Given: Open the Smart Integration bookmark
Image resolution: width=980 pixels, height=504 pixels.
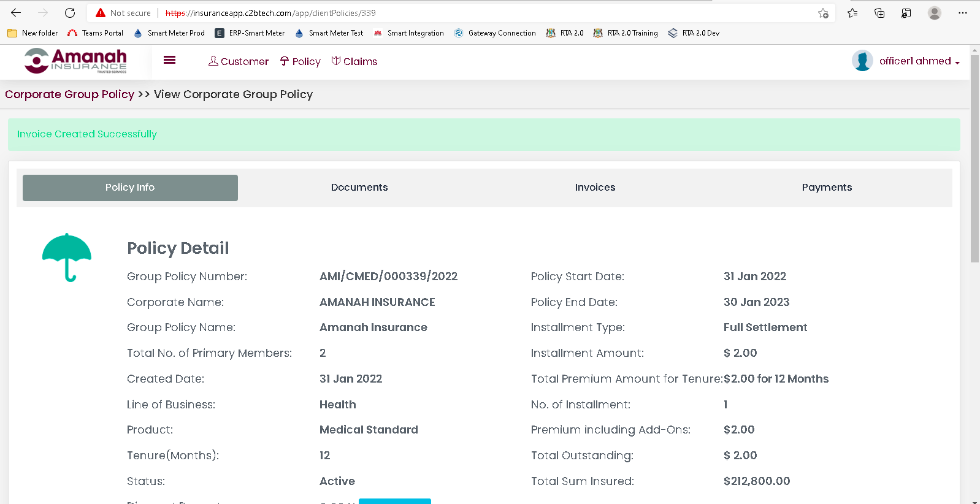Looking at the screenshot, I should pyautogui.click(x=408, y=33).
